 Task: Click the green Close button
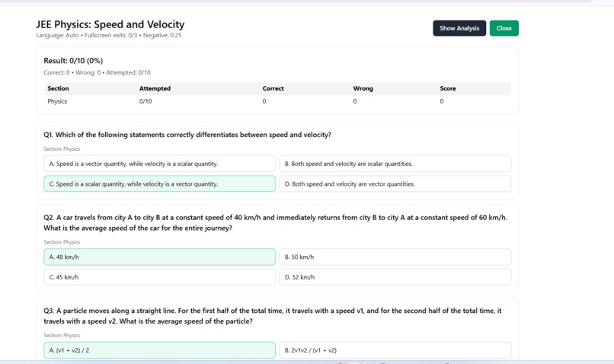pyautogui.click(x=504, y=28)
